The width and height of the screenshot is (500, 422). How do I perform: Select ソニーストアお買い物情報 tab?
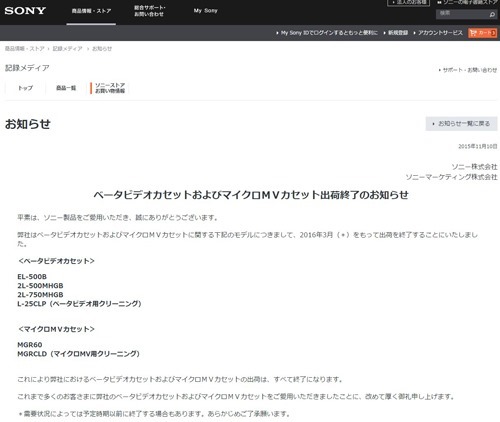pyautogui.click(x=110, y=88)
